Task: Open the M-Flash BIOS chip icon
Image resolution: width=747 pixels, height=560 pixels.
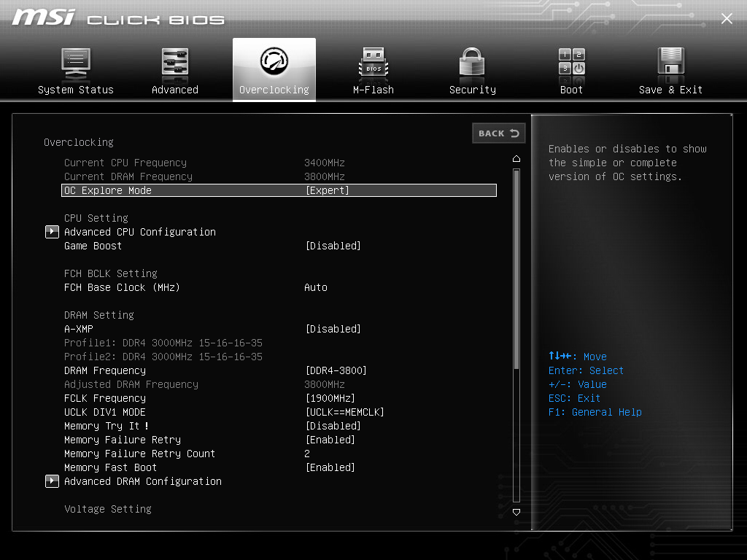Action: (x=373, y=63)
